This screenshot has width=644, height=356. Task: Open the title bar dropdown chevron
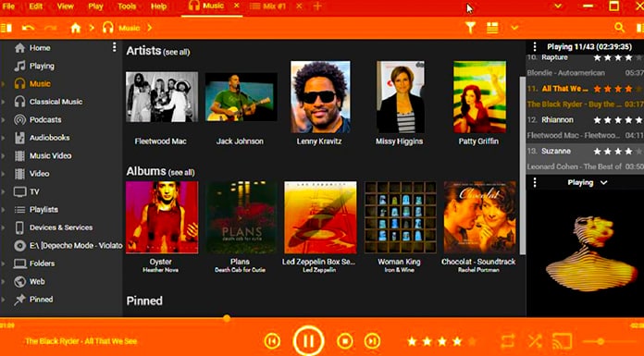tap(558, 6)
